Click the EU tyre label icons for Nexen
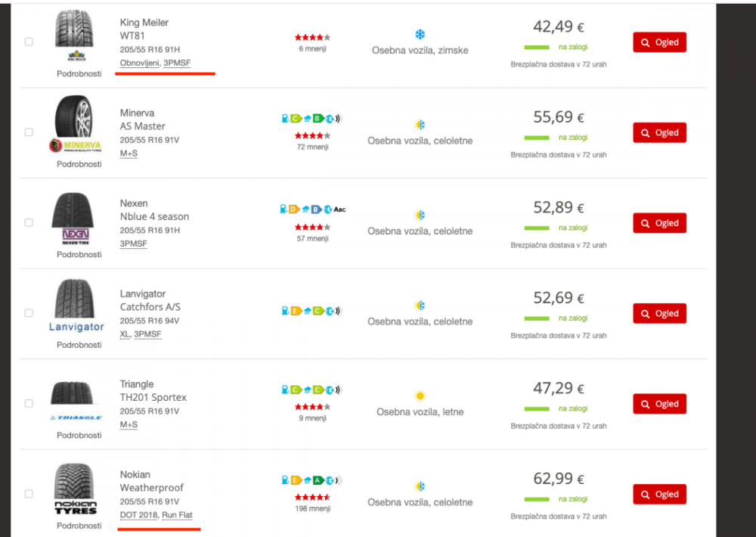The height and width of the screenshot is (537, 756). 312,209
